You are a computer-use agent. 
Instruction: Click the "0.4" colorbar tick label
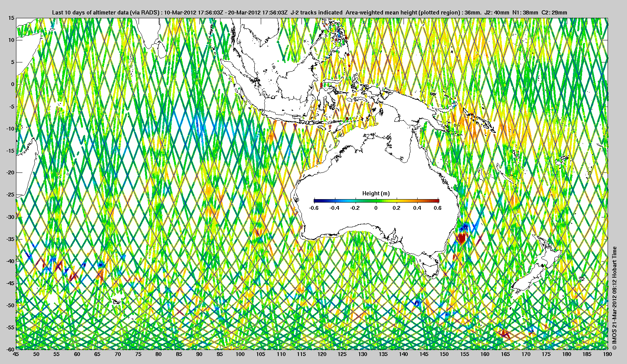click(x=418, y=208)
